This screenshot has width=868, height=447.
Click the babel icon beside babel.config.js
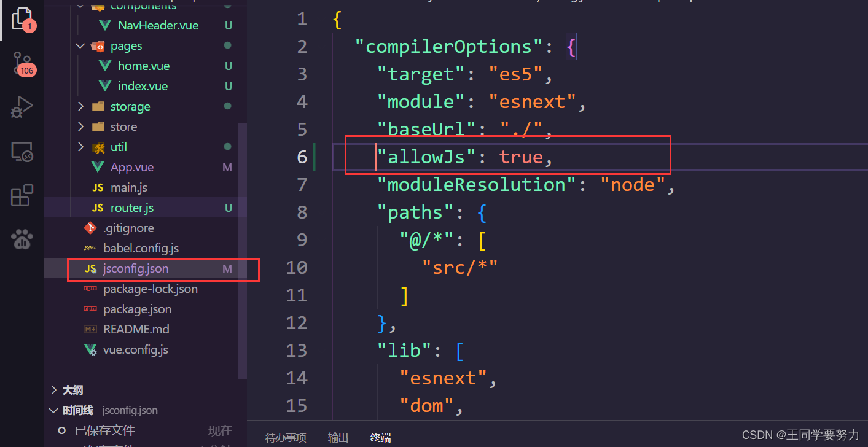[90, 249]
